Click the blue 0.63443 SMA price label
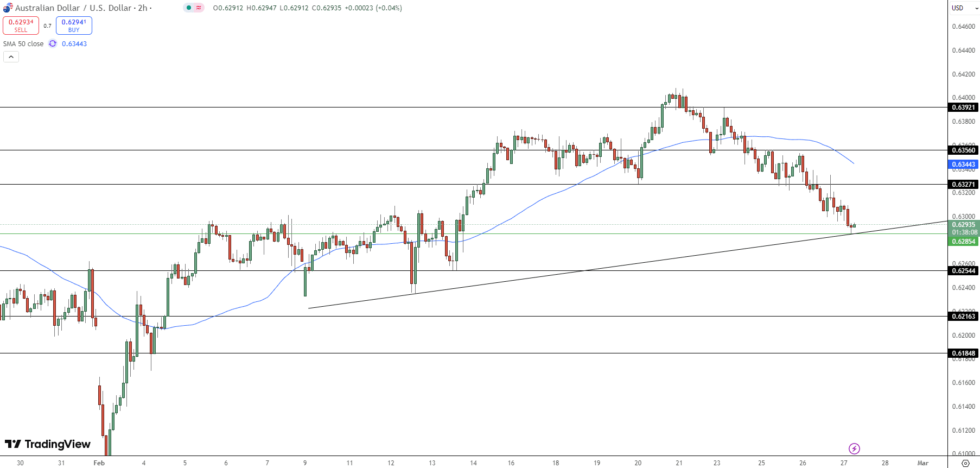Screen dimensions: 980x468 tap(964, 165)
